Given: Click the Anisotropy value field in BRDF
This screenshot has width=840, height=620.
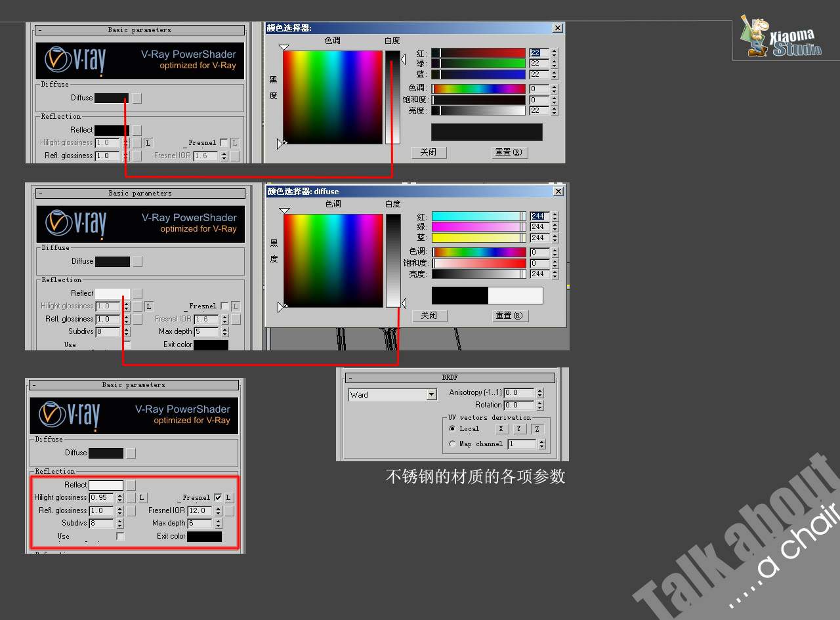Looking at the screenshot, I should 520,393.
